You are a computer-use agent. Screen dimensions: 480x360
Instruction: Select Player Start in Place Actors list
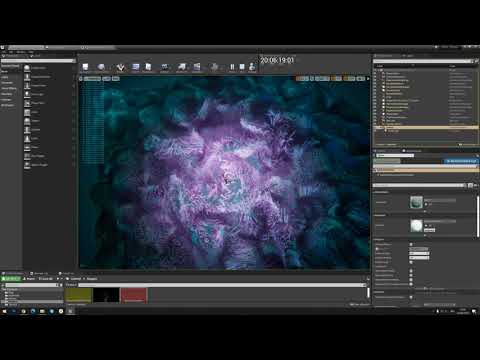48,103
